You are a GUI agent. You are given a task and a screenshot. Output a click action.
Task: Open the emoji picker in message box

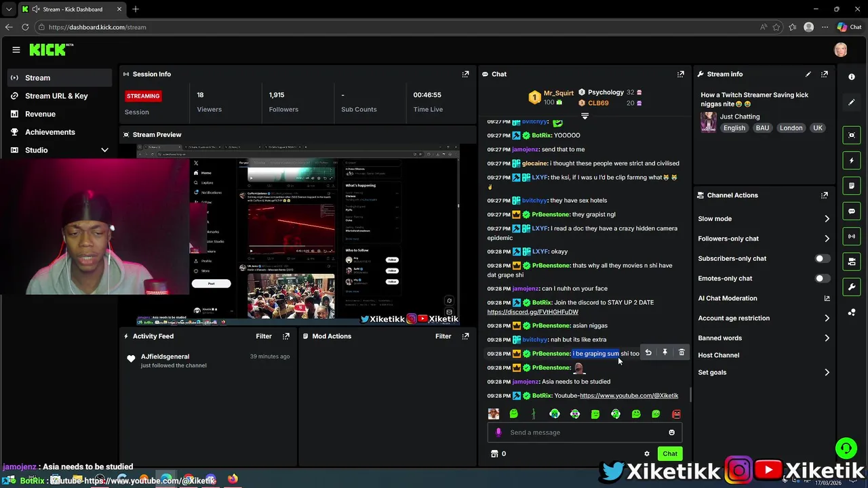pyautogui.click(x=671, y=432)
